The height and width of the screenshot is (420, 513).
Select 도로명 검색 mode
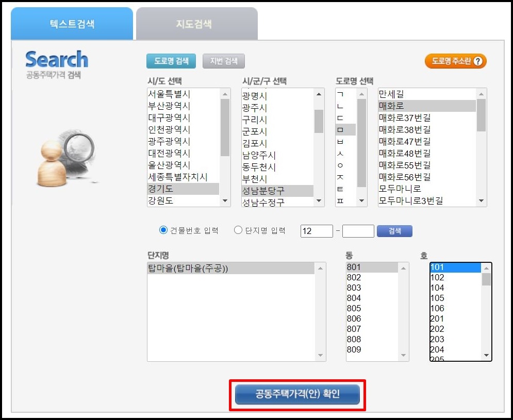(171, 61)
